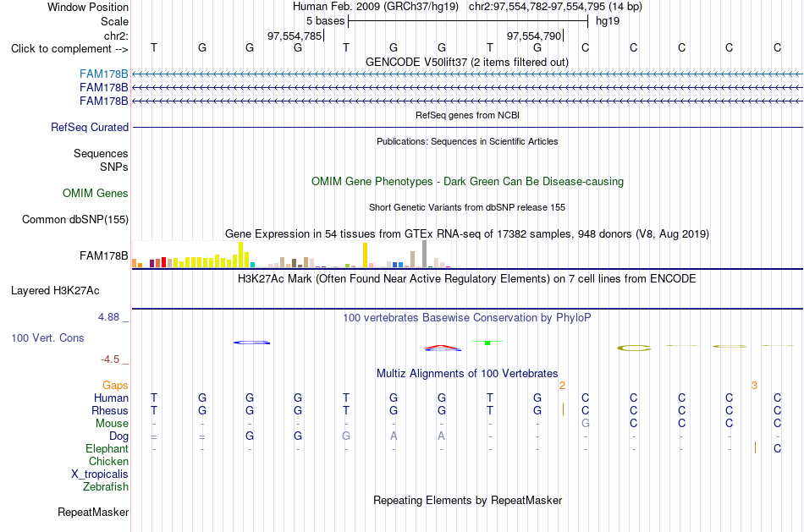Click the Rhesus species label
The width and height of the screenshot is (804, 532).
tap(110, 410)
